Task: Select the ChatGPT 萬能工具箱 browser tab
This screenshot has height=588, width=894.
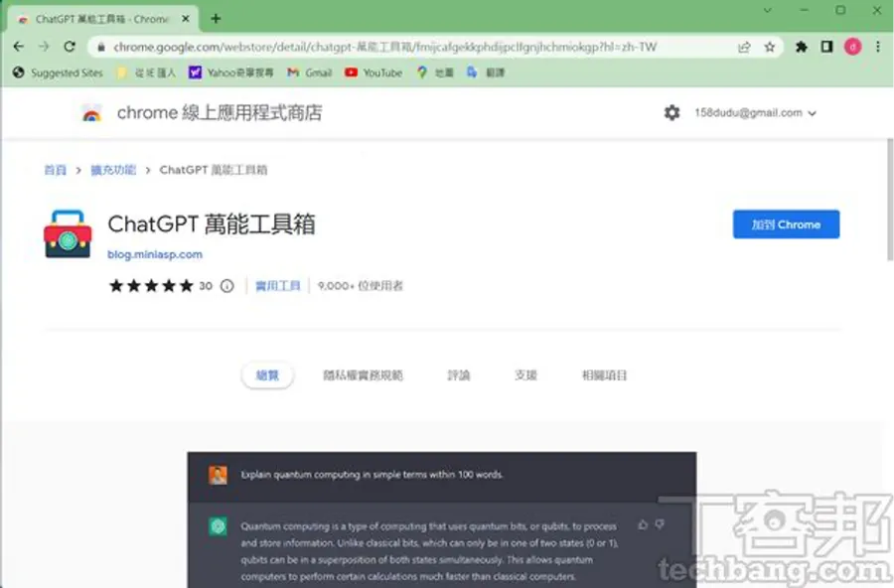Action: click(102, 19)
